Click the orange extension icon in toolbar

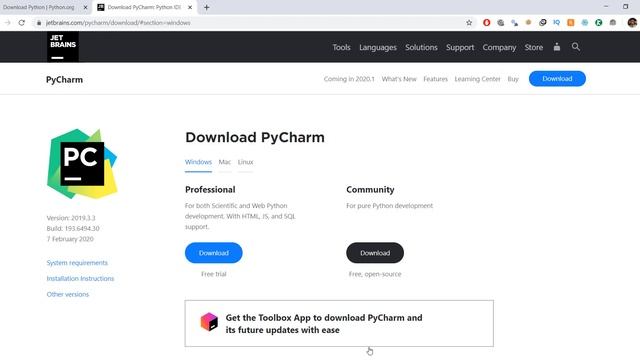pos(571,23)
